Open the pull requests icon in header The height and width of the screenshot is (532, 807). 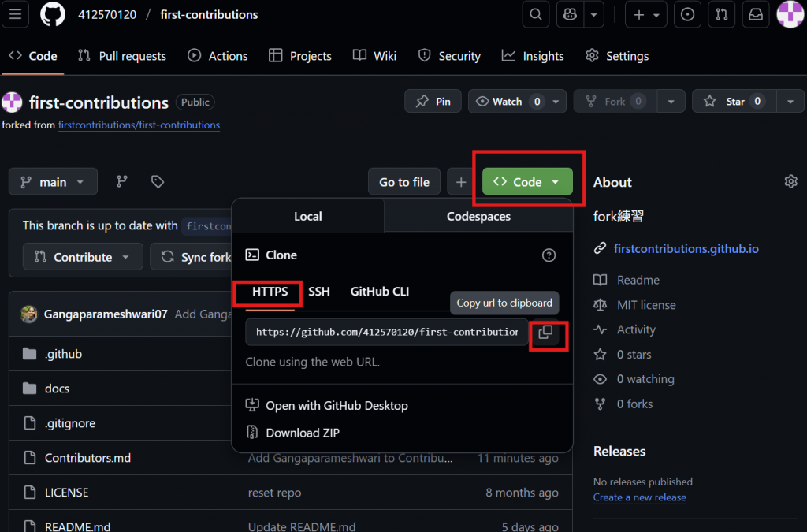coord(722,14)
